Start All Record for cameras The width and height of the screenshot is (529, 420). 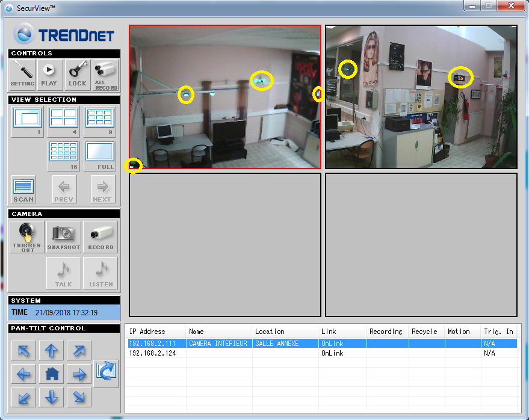105,75
